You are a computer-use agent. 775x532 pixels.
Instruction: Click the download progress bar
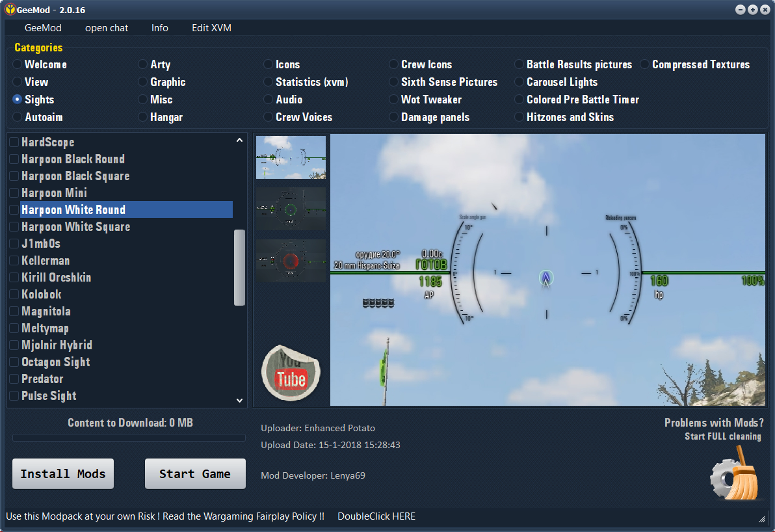(129, 438)
